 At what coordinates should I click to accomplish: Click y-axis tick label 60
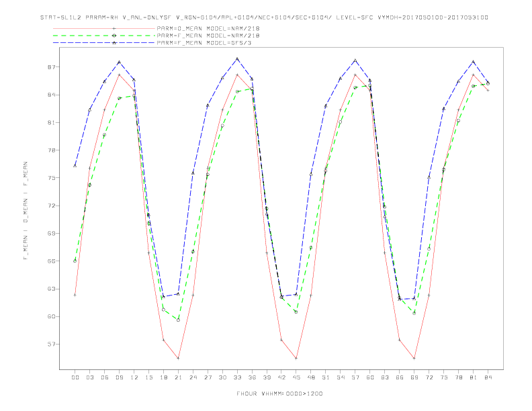point(51,317)
